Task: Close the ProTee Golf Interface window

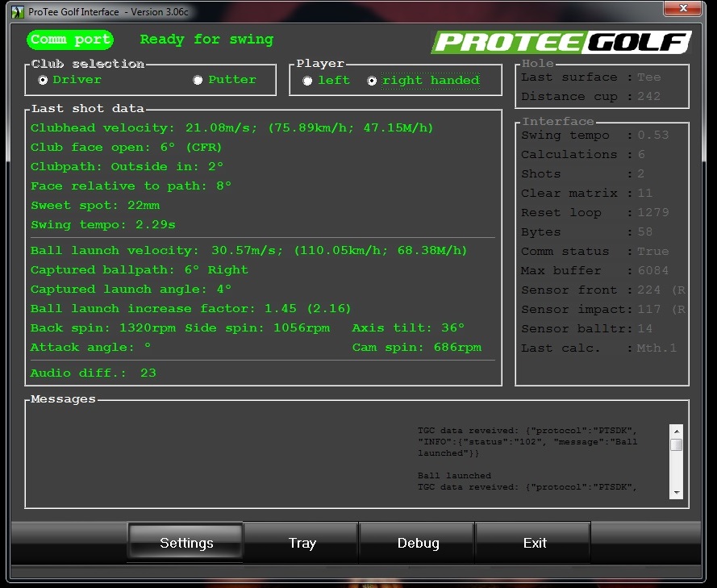Action: pyautogui.click(x=682, y=8)
